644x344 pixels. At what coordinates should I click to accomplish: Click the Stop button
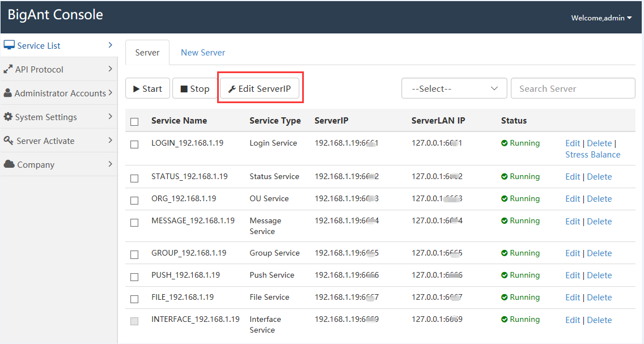pyautogui.click(x=194, y=88)
